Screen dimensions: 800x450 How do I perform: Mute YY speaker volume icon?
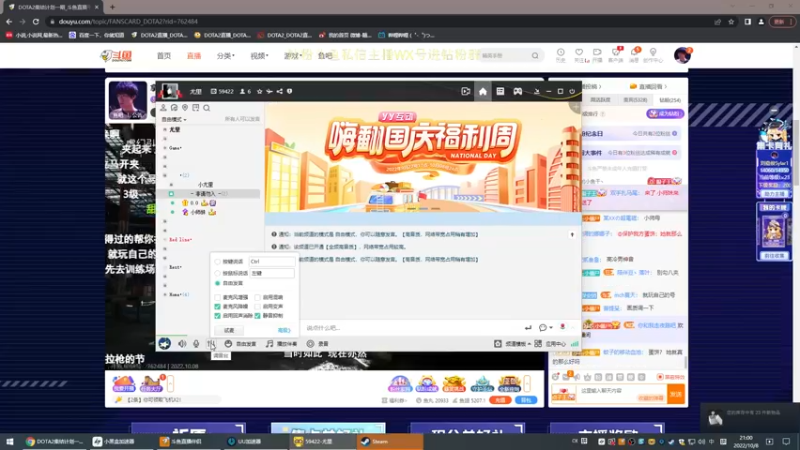pos(182,344)
